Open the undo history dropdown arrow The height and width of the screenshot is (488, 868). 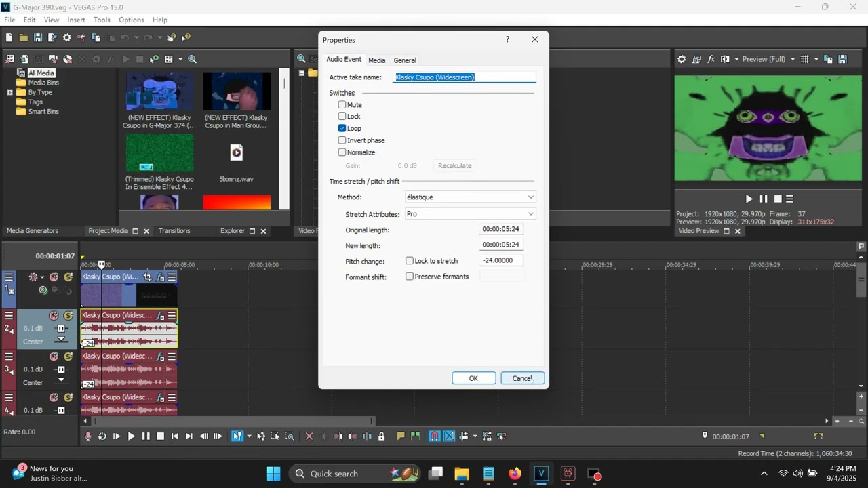point(136,37)
